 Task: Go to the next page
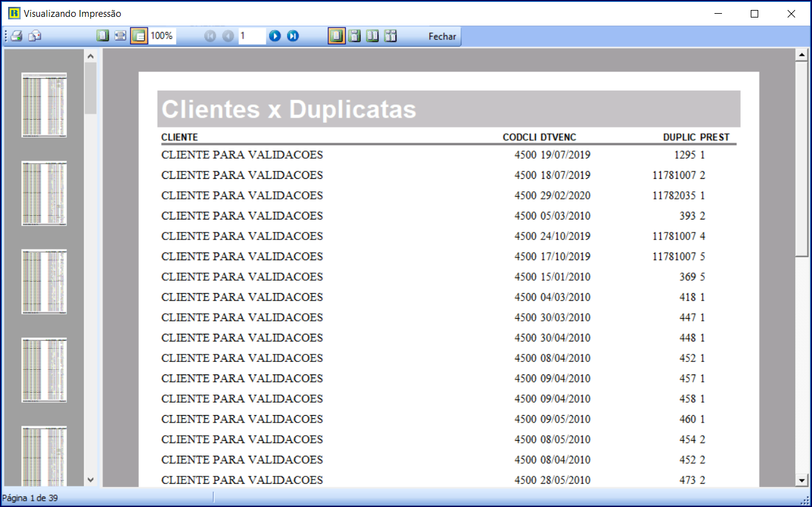point(275,36)
